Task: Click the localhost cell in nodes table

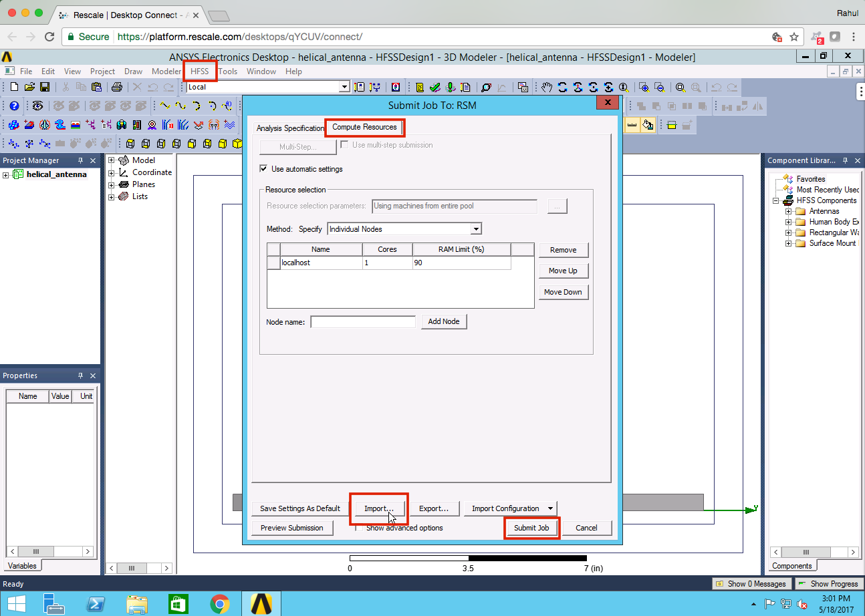Action: (321, 263)
